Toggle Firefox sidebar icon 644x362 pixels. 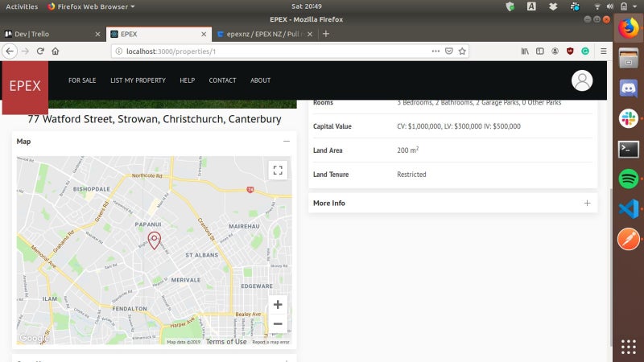pos(539,51)
